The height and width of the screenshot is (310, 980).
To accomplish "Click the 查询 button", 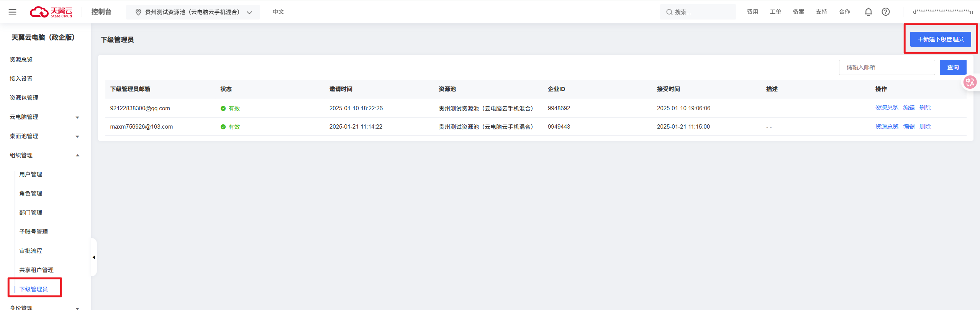I will (x=953, y=67).
